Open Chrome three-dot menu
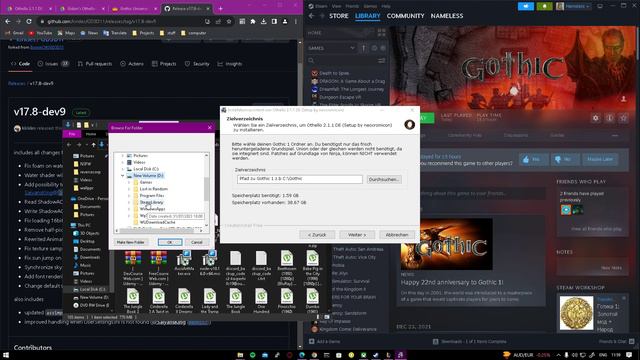This screenshot has height=360, width=640. [x=296, y=21]
